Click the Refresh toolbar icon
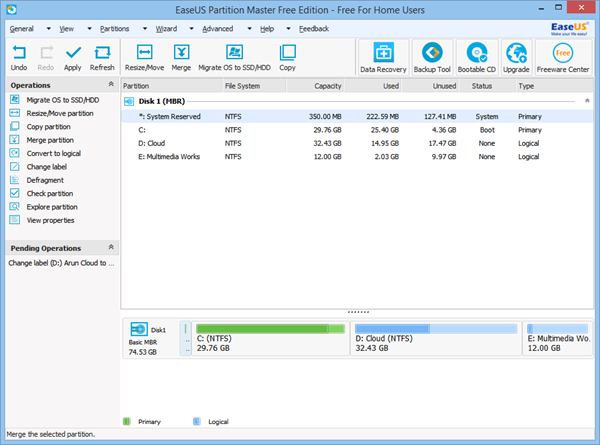This screenshot has width=600, height=445. pyautogui.click(x=102, y=57)
